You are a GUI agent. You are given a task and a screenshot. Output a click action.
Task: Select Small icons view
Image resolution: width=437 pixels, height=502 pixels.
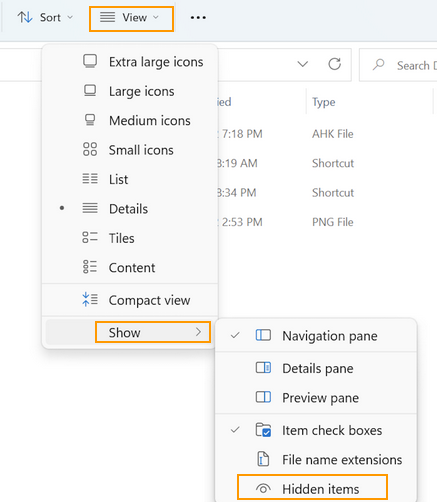point(130,150)
